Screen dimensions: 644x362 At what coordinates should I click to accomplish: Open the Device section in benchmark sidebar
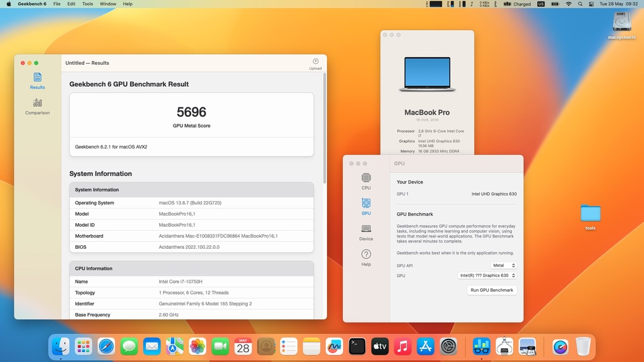(x=366, y=233)
